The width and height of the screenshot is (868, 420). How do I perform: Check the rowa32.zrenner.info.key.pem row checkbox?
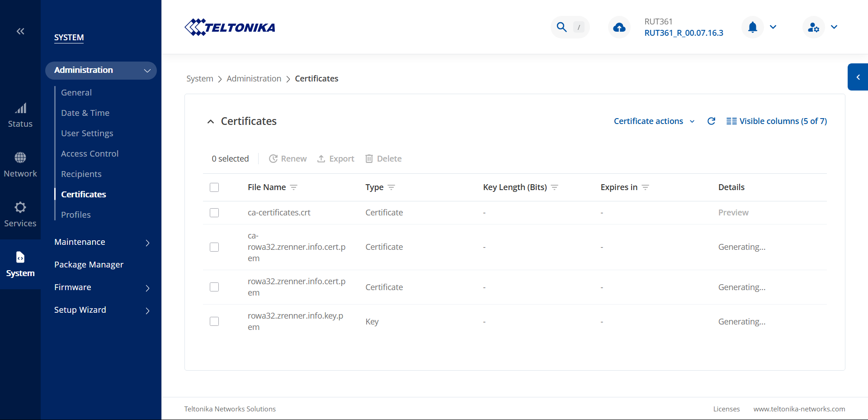[214, 321]
